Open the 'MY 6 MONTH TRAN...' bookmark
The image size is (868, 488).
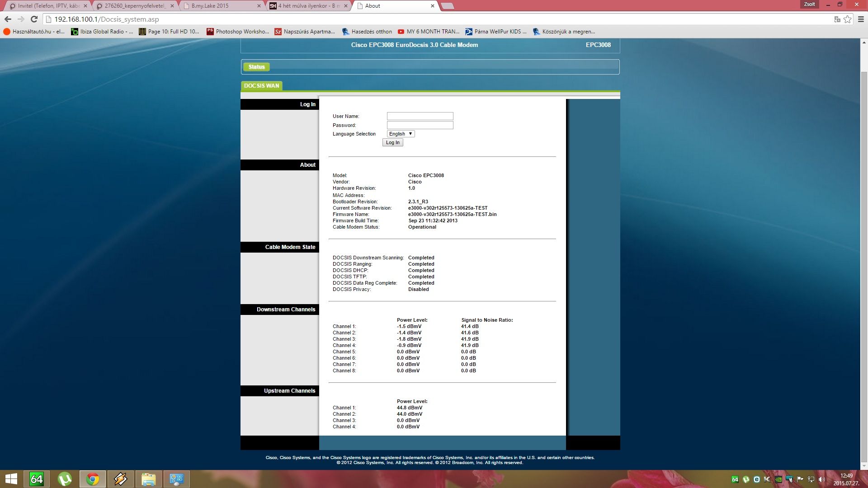pos(429,32)
